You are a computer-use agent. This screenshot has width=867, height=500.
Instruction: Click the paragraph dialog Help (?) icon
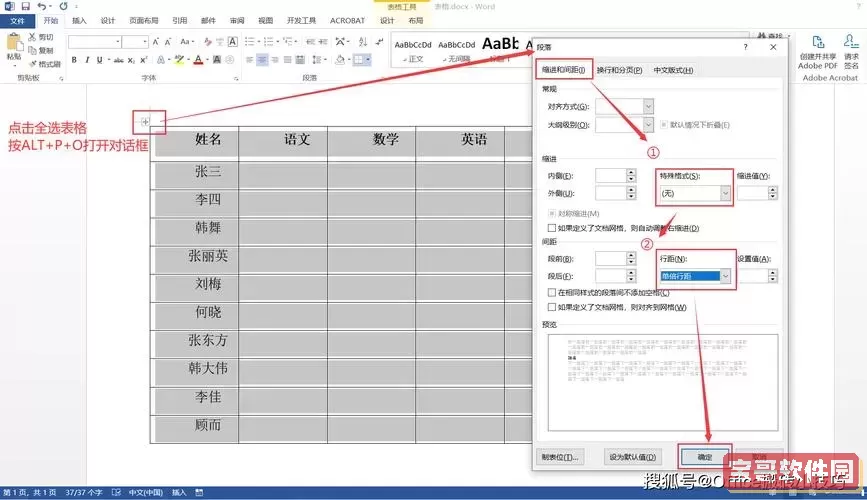(x=745, y=47)
